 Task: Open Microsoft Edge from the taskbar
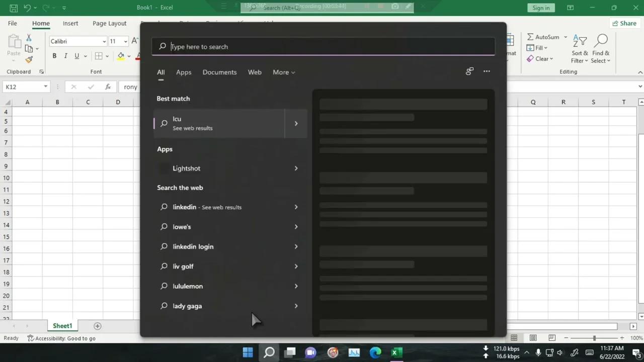[375, 352]
